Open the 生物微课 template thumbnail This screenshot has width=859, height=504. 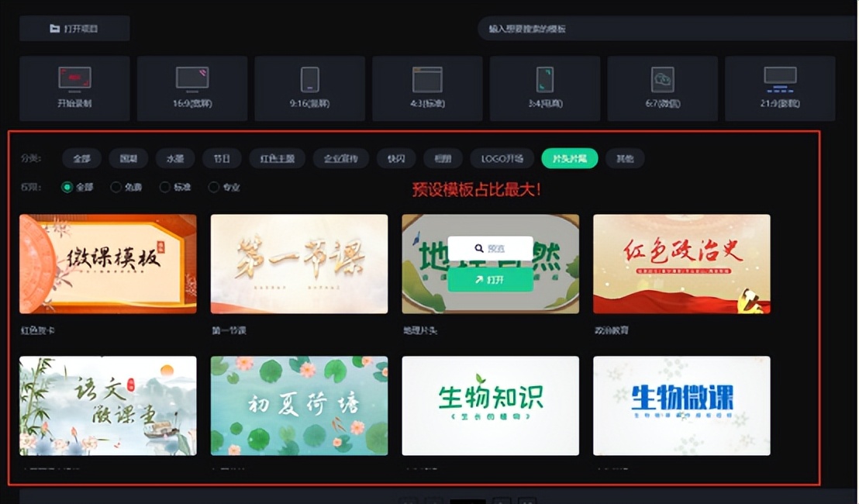tap(681, 405)
